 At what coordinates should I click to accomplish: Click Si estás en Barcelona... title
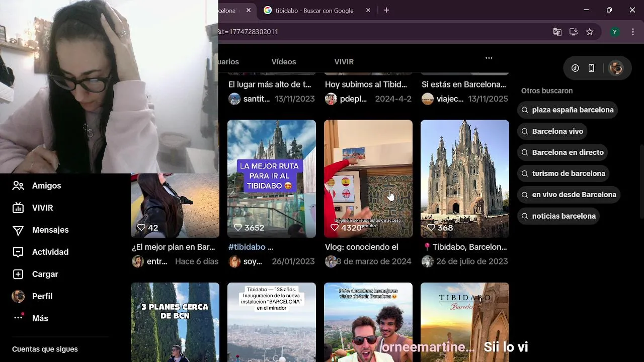tap(464, 84)
